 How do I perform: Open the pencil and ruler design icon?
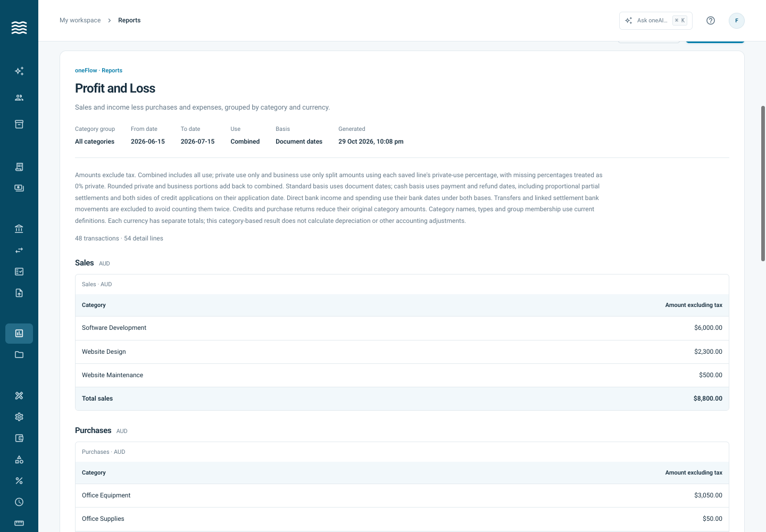[x=19, y=396]
